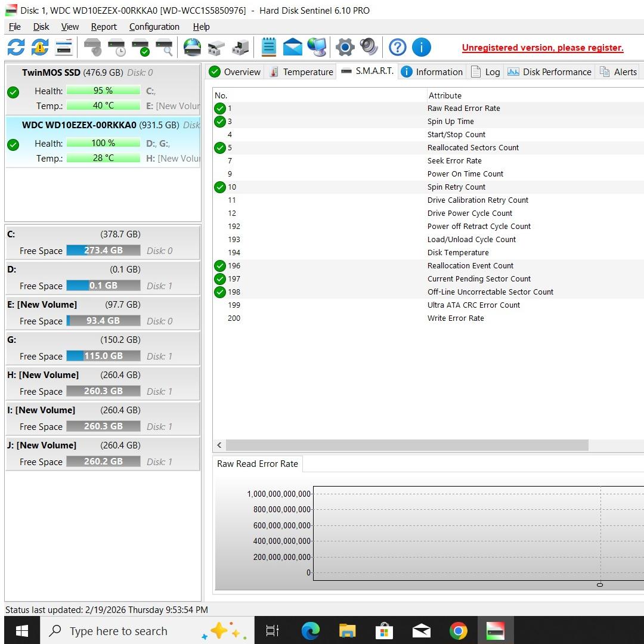Click the left arrow of horizontal scrollbar
The height and width of the screenshot is (644, 644).
[x=219, y=445]
